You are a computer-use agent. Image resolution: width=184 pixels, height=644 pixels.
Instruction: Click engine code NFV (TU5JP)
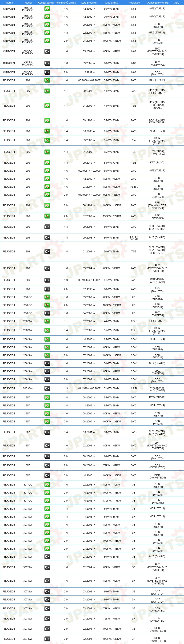pyautogui.click(x=157, y=17)
